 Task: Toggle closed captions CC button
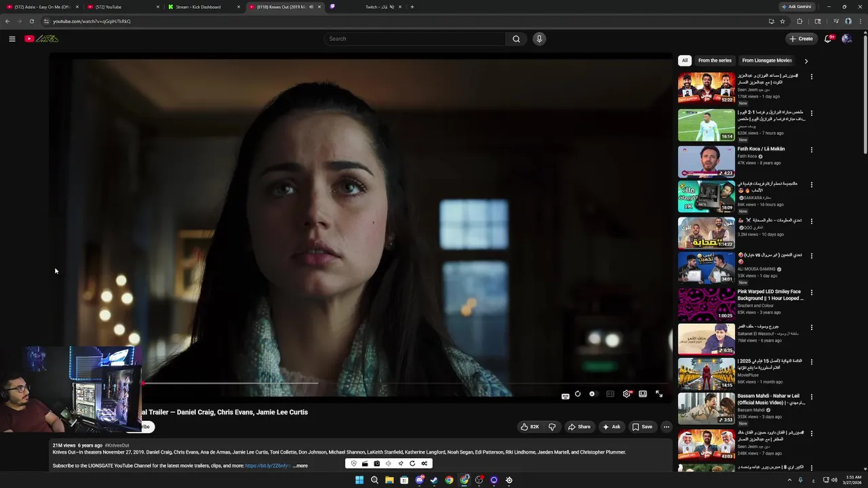(x=610, y=394)
